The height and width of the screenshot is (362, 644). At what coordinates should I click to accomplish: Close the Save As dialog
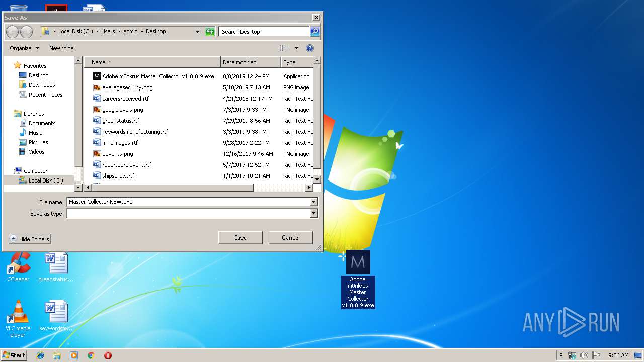[x=316, y=18]
